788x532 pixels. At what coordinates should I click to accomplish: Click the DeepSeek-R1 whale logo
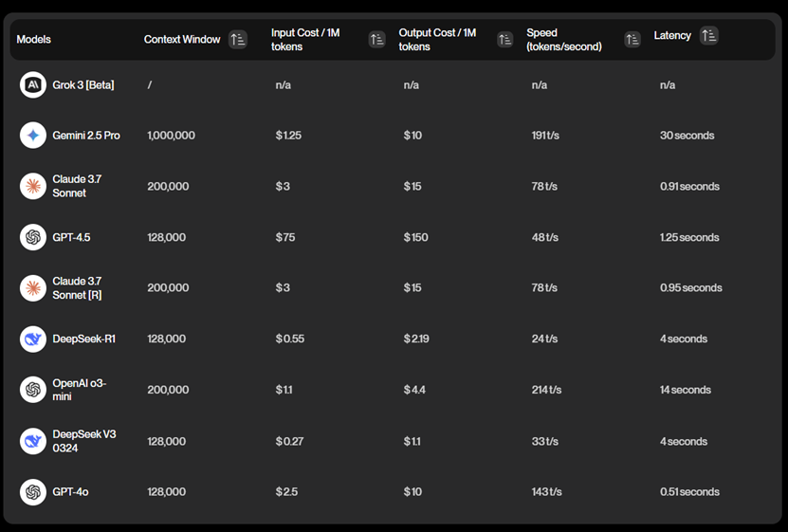coord(33,339)
